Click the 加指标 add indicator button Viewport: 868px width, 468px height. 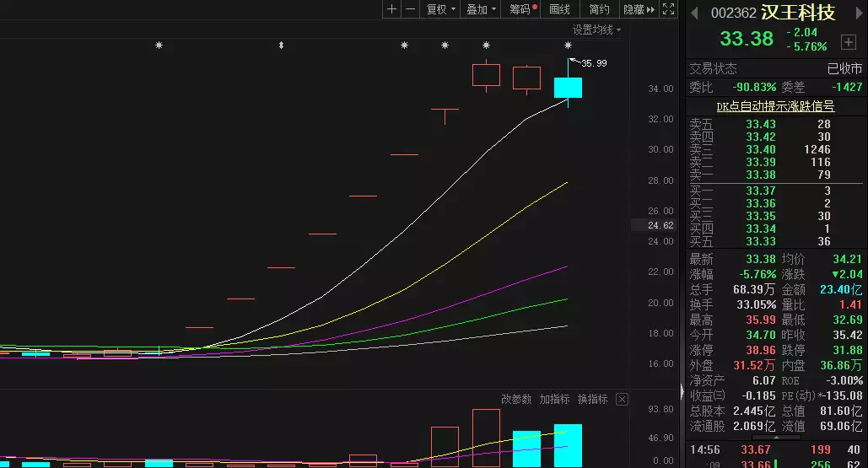point(555,399)
